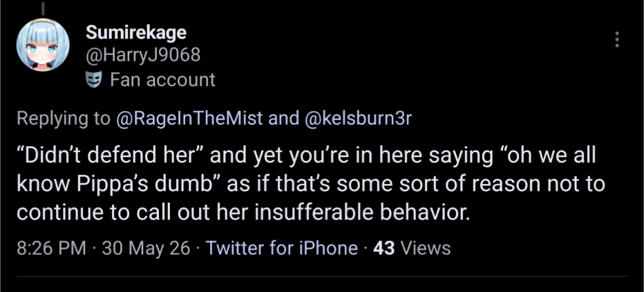Click the word Views after 43
Screen dimensions: 644x292
(x=425, y=248)
